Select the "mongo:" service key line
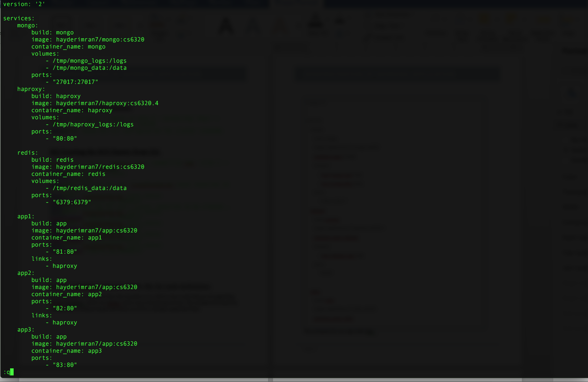588x382 pixels. coord(28,25)
